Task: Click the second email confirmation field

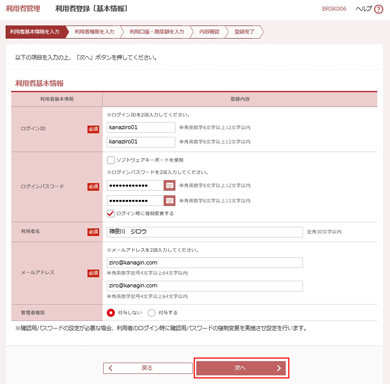Action: coord(205,286)
